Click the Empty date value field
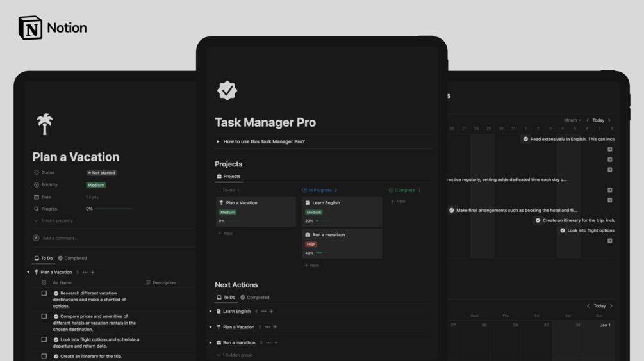The image size is (644, 361). 92,197
